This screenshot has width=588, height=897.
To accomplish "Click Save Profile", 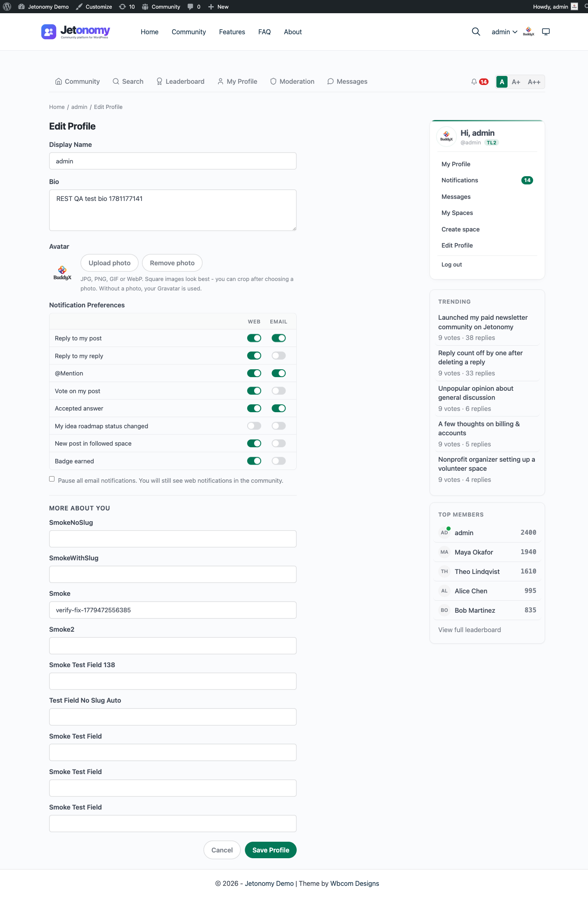I will [x=271, y=850].
